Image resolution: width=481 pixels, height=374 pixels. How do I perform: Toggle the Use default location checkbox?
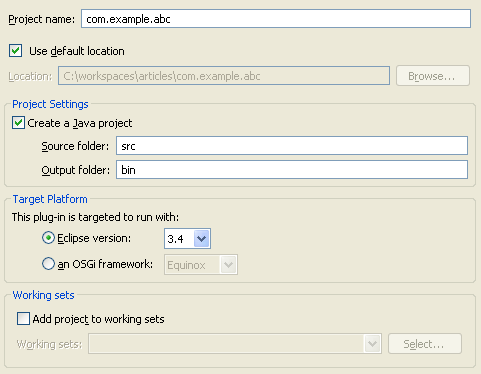pyautogui.click(x=16, y=51)
